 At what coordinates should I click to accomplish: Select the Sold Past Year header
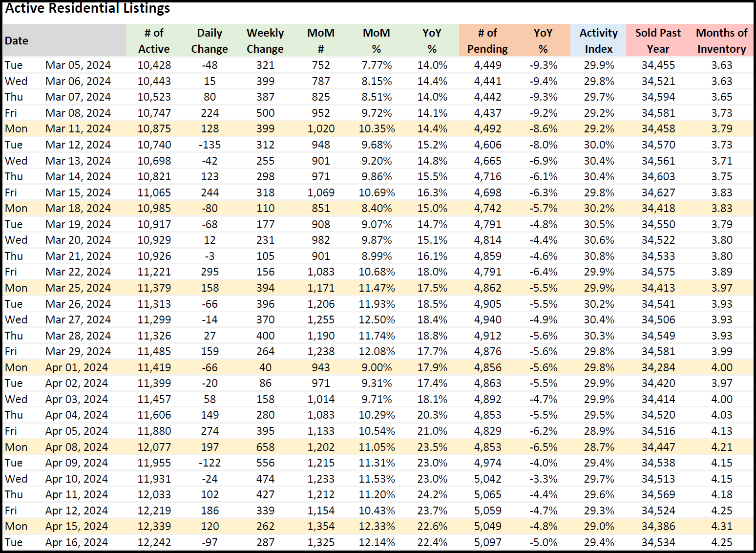click(658, 41)
